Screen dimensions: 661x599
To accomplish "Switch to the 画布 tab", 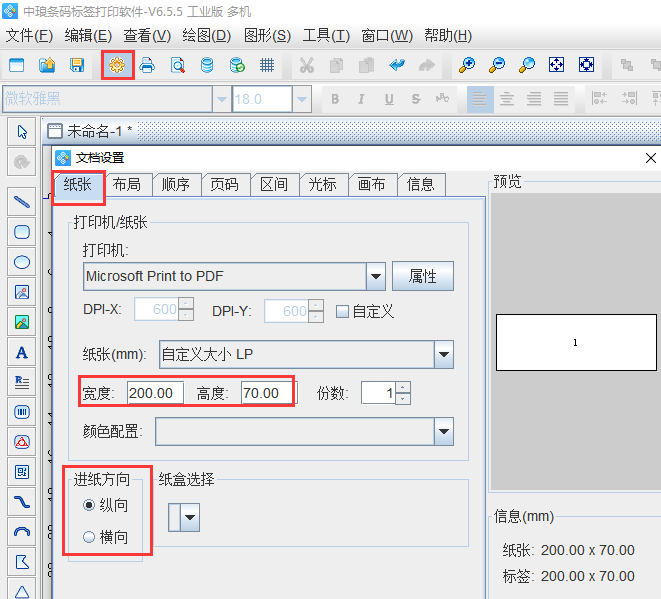I will 371,185.
